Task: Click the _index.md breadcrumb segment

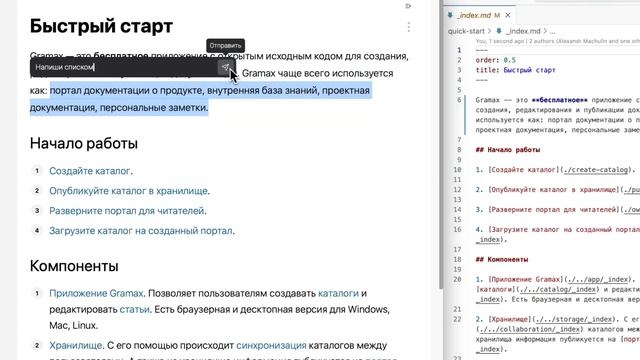Action: point(523,31)
